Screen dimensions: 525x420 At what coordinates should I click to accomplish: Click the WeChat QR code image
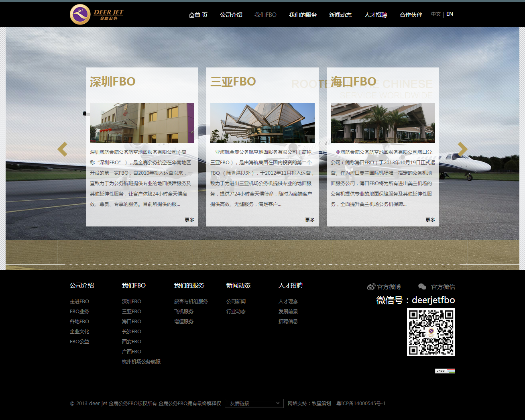point(431,332)
